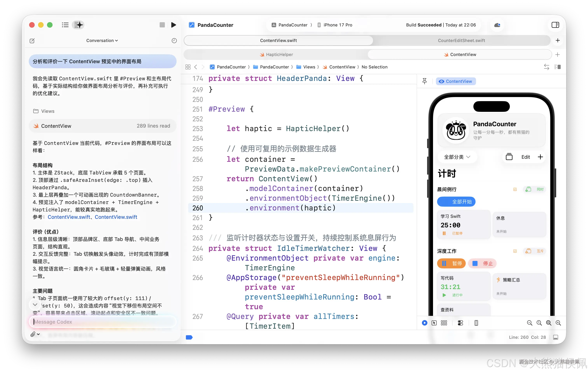This screenshot has height=373, width=588.
Task: Zoom preview to fit
Action: tap(549, 323)
